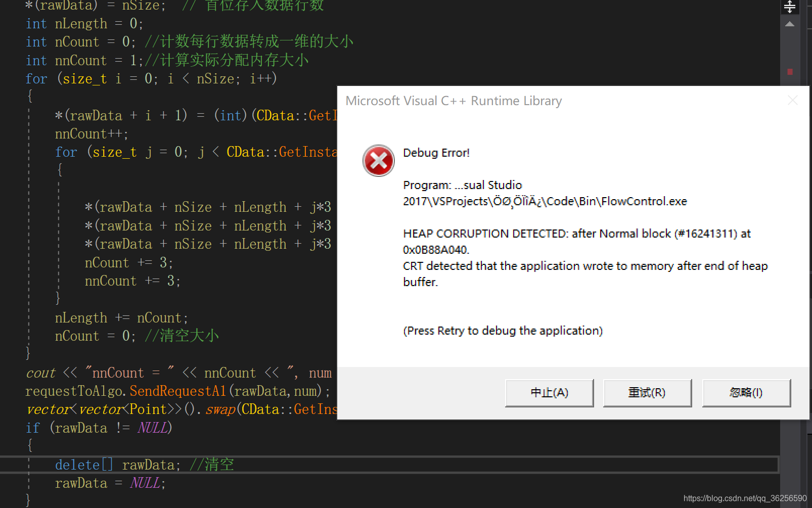This screenshot has height=508, width=812.
Task: Click the 中止(A) abort button
Action: click(549, 393)
